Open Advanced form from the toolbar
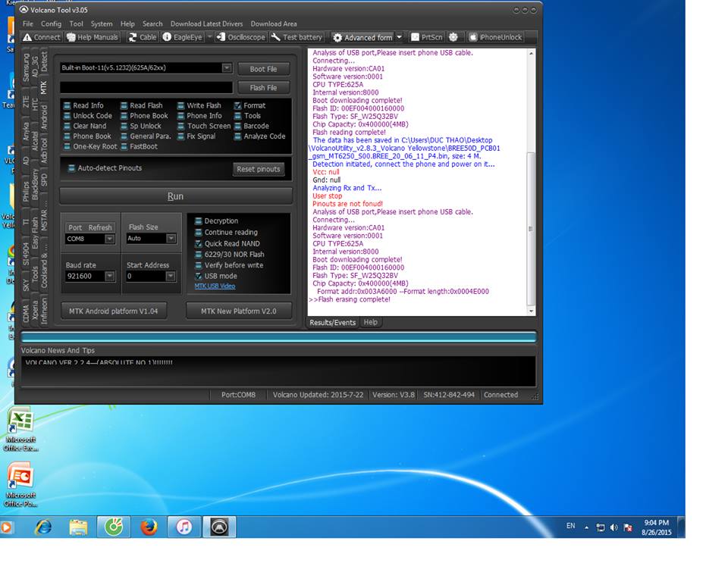The height and width of the screenshot is (582, 728). click(x=363, y=37)
